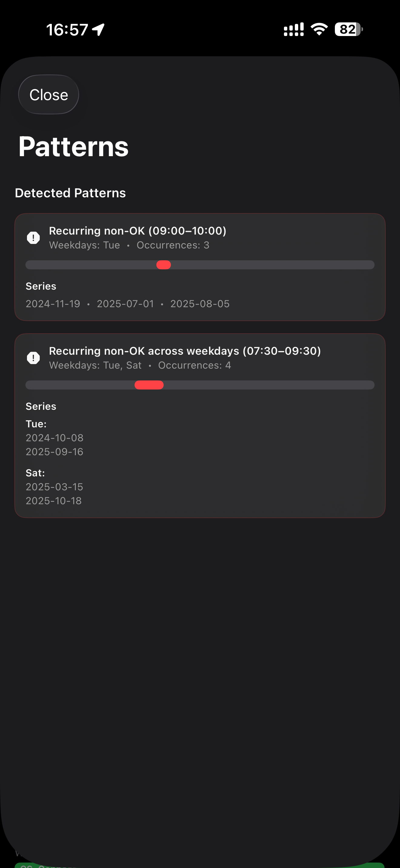
Task: Collapse the Sat series list
Action: [35, 473]
